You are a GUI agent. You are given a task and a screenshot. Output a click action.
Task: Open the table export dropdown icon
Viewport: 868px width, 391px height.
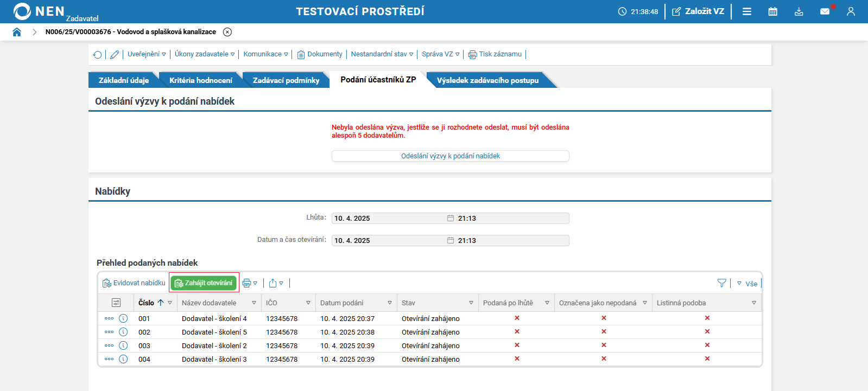click(x=276, y=283)
